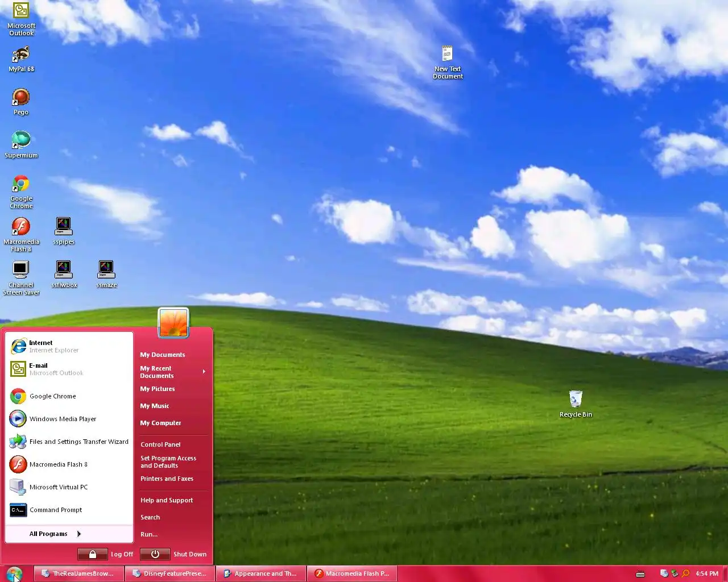Screen dimensions: 728x582
Task: Select the Macromedia Flash 8 desktop icon
Action: tap(21, 235)
